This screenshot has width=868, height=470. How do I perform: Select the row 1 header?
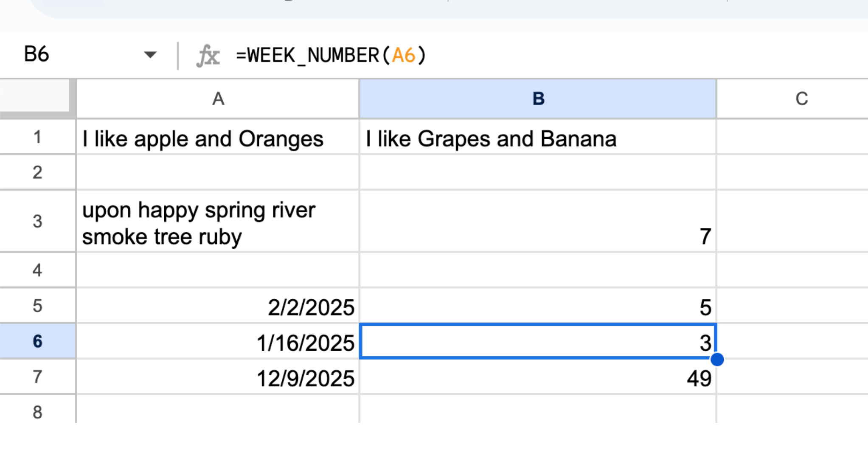click(x=37, y=137)
